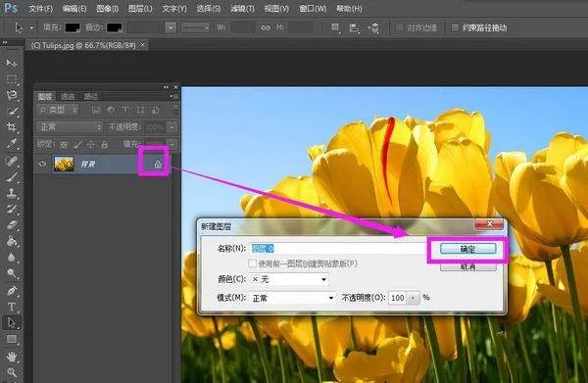The width and height of the screenshot is (588, 383).
Task: Filter layers by smart object icon
Action: coord(155,110)
